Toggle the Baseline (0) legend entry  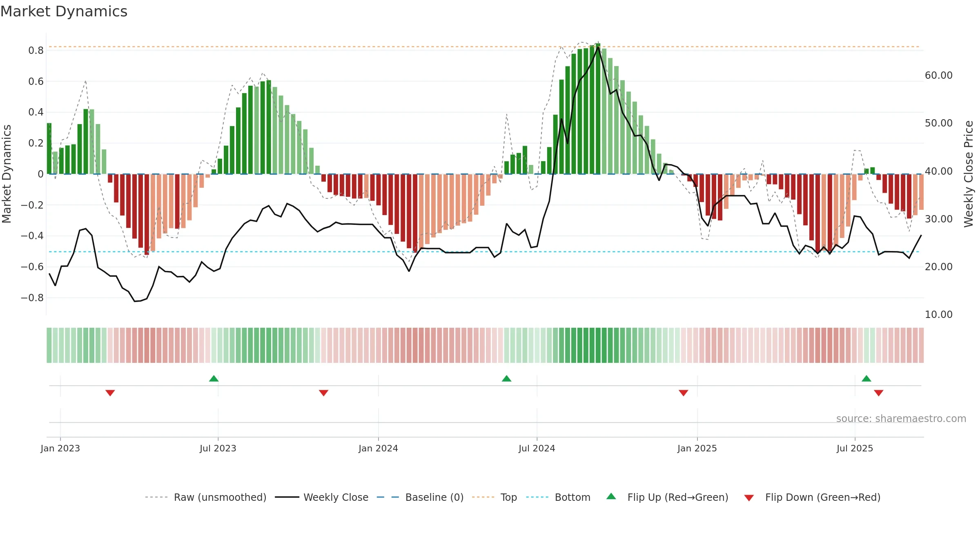pyautogui.click(x=420, y=498)
